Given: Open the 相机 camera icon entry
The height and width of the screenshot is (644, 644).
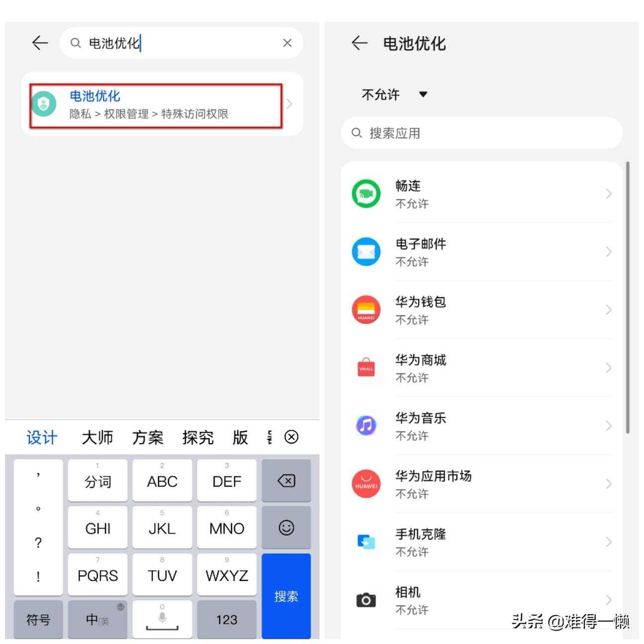Looking at the screenshot, I should point(366,600).
